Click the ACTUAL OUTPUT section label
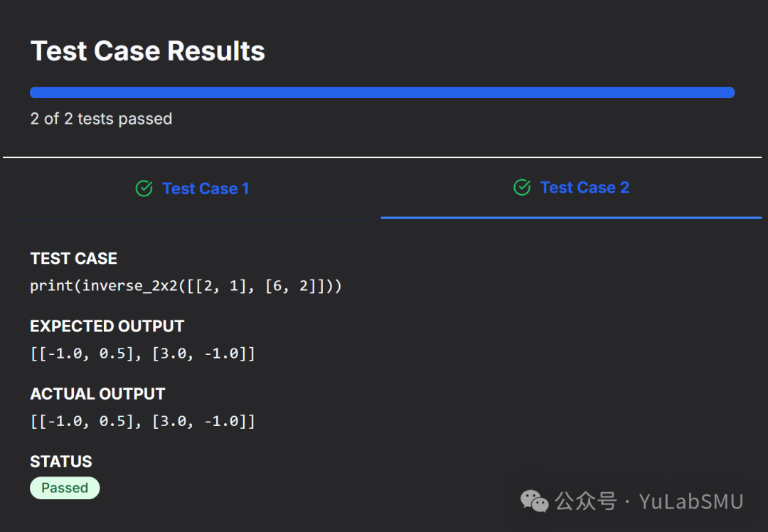Viewport: 768px width, 532px height. pyautogui.click(x=97, y=394)
